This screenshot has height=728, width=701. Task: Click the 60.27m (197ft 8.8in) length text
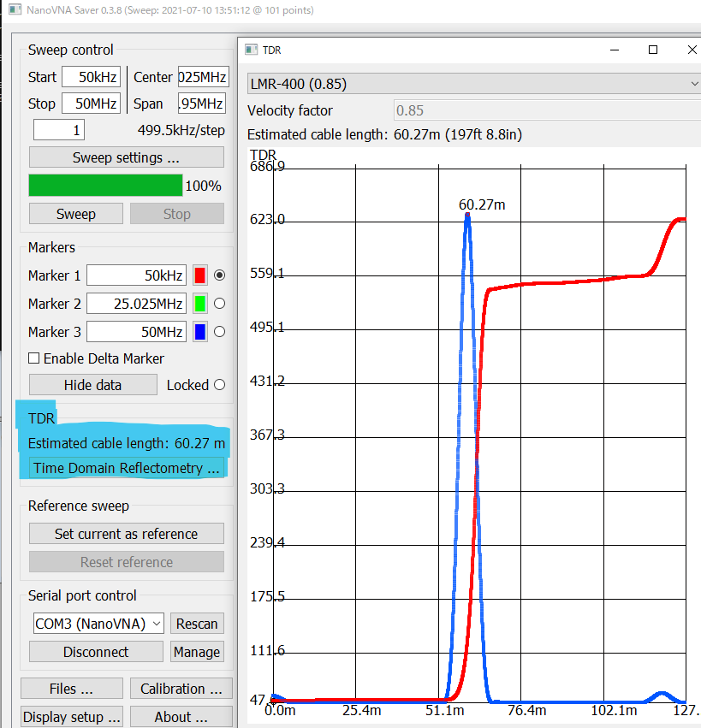coord(458,134)
